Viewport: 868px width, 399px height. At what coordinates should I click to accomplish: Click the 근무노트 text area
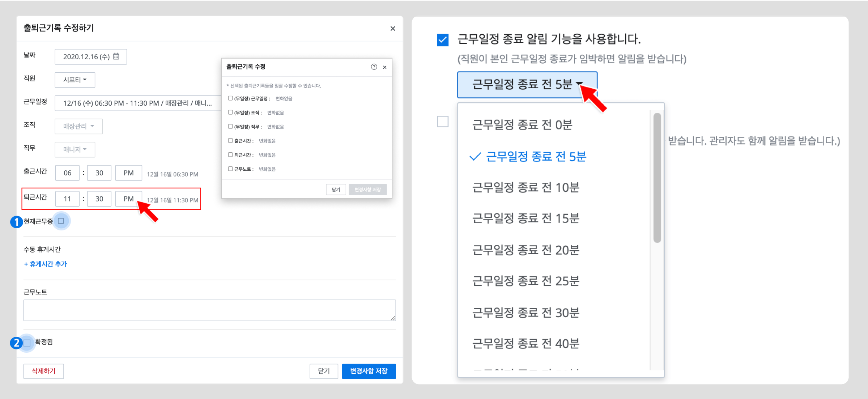(x=209, y=310)
